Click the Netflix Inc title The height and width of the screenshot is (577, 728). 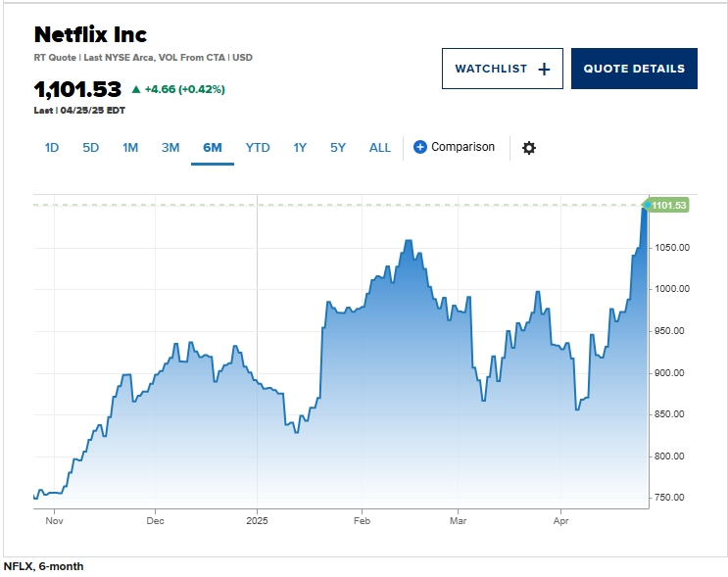click(90, 34)
